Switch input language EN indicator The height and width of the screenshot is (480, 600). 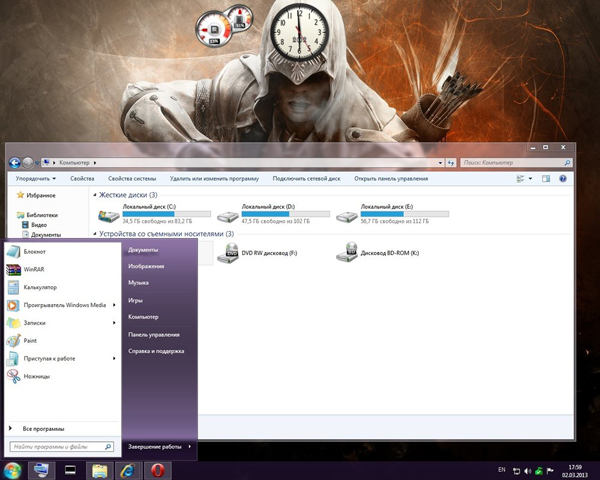(502, 470)
